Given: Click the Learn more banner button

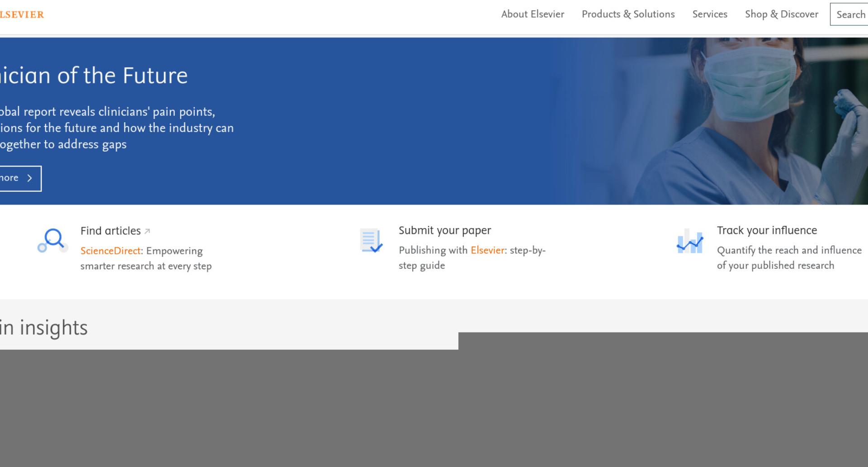Looking at the screenshot, I should click(x=20, y=178).
